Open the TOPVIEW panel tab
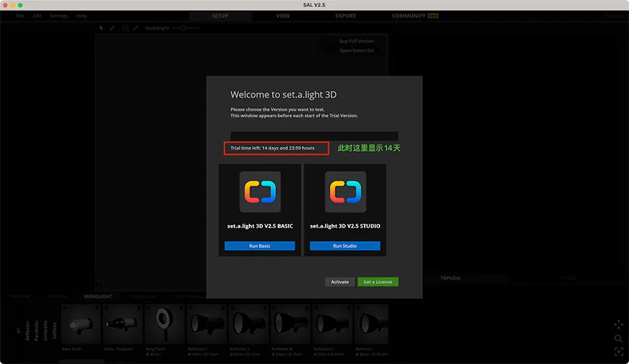 pyautogui.click(x=450, y=278)
